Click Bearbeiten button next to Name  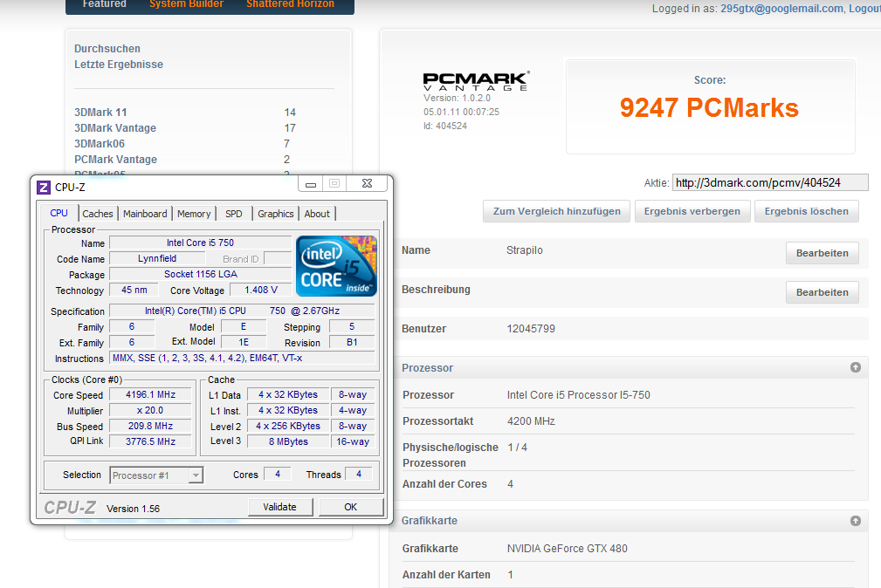[x=822, y=253]
